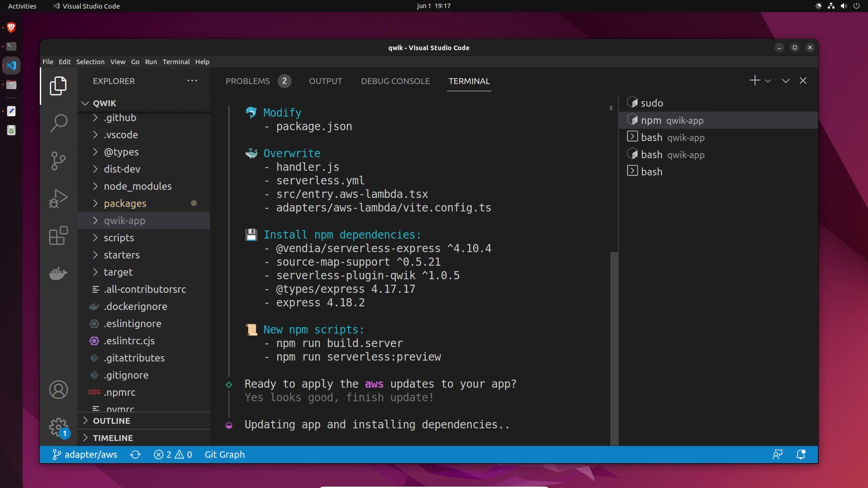Click the Manage gear icon

(x=58, y=426)
